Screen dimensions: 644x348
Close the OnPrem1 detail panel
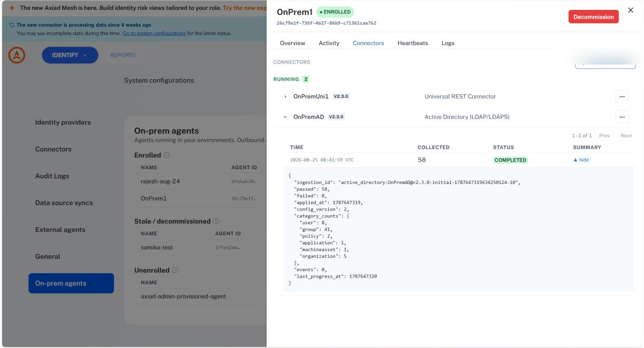[631, 10]
